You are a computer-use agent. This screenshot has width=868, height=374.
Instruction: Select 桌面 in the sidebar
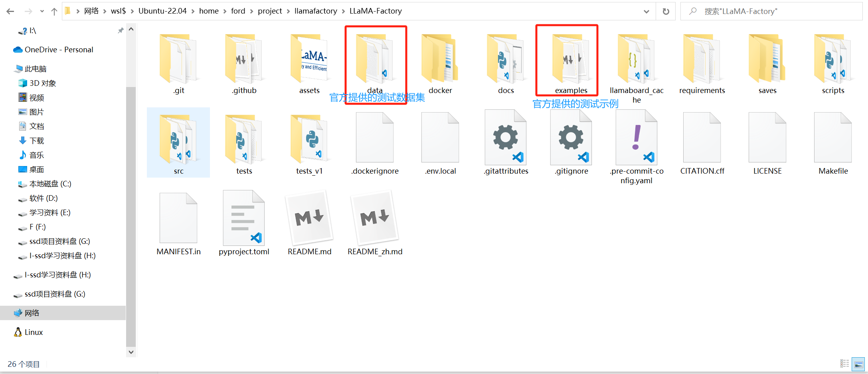[37, 169]
